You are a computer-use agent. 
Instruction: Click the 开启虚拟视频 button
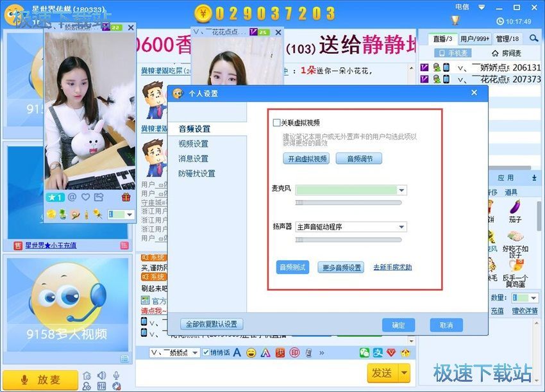306,159
